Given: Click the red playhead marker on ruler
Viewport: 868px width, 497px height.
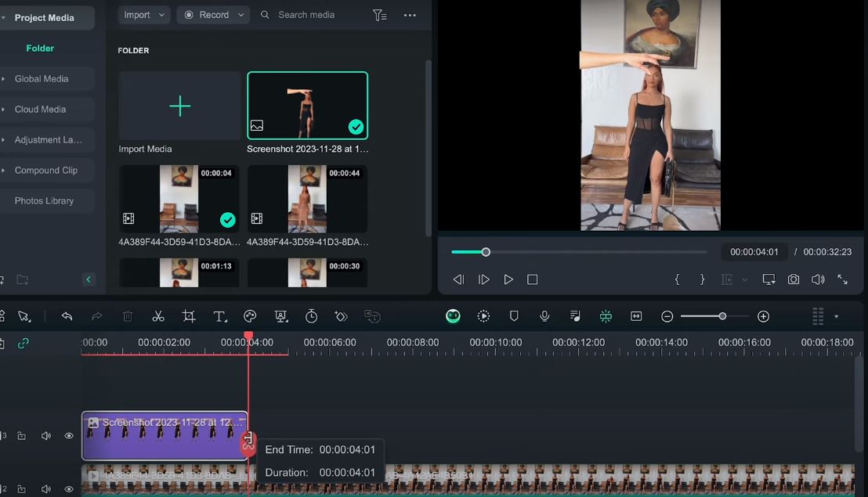Looking at the screenshot, I should coord(248,336).
